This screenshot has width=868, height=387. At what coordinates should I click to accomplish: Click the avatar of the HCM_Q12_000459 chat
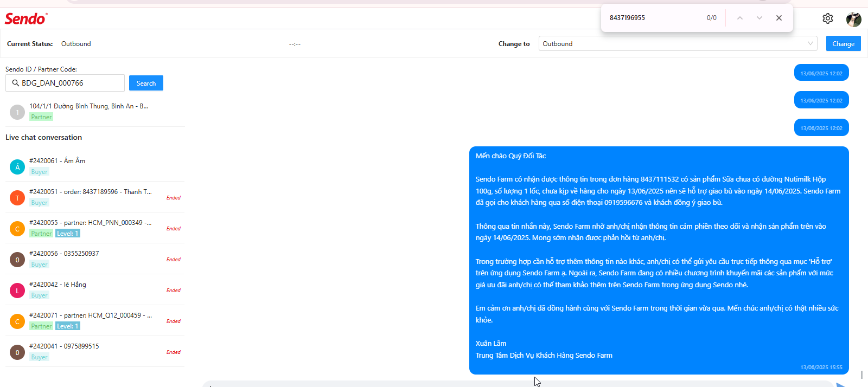[17, 321]
